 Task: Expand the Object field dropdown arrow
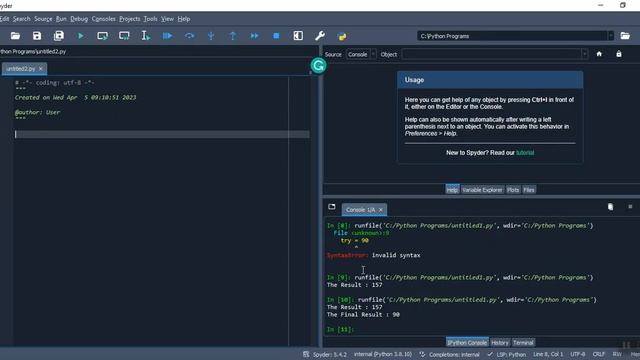584,54
